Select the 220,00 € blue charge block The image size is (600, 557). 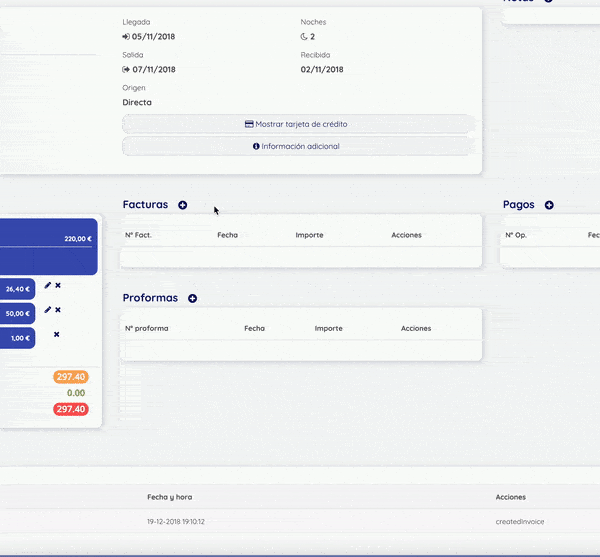tap(49, 247)
